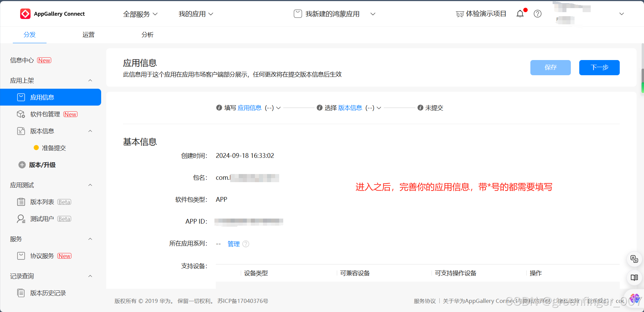Click the 苏ICP备17040376号 footer link
The width and height of the screenshot is (644, 312).
pos(243,301)
